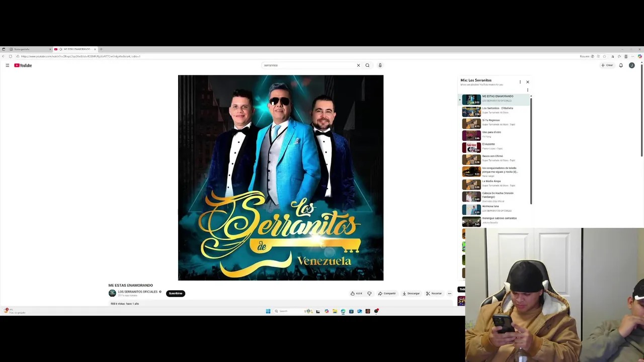Open the account avatar menu on YouTube

[631, 65]
